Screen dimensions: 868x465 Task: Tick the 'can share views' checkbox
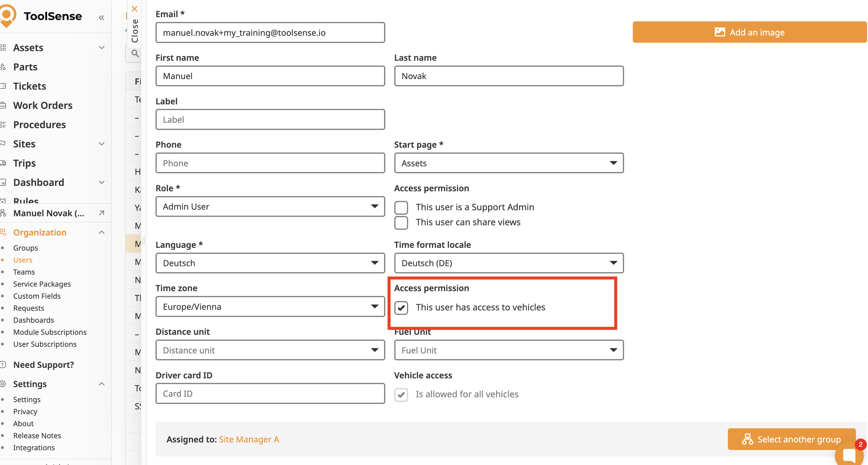click(x=401, y=223)
